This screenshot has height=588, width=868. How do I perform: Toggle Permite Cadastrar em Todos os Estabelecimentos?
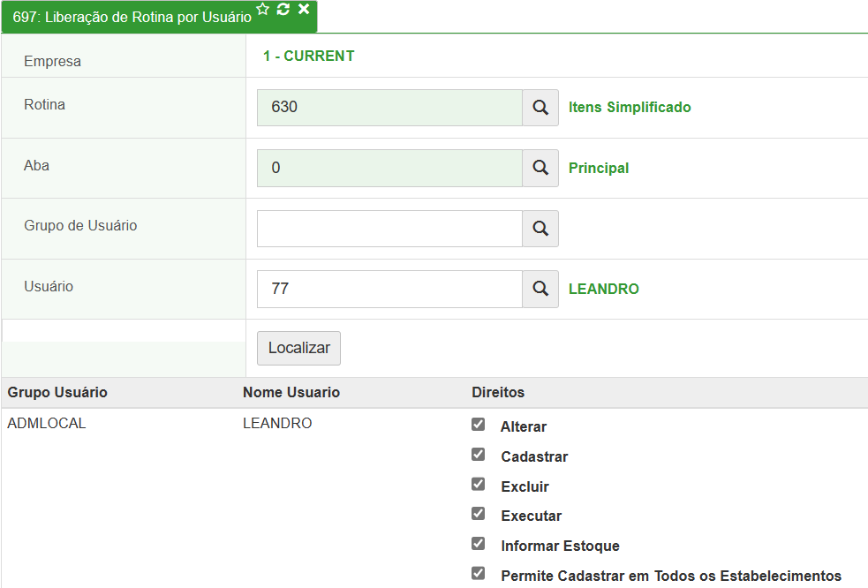point(479,574)
